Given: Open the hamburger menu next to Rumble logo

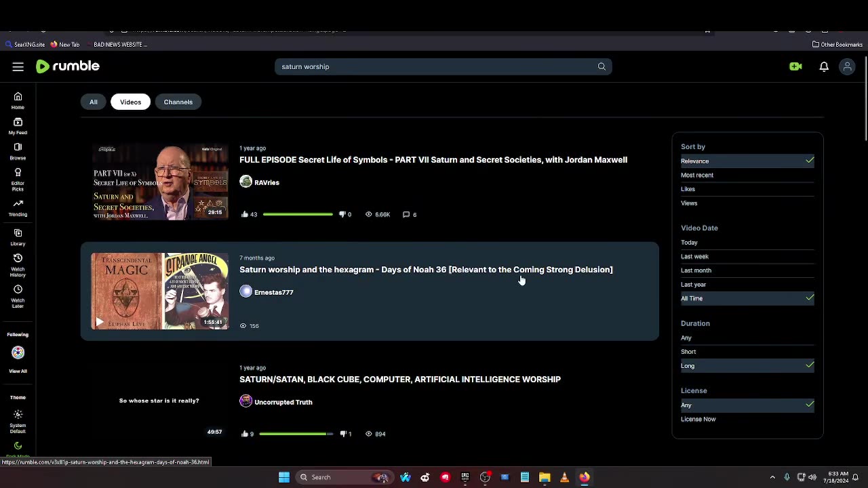Looking at the screenshot, I should pyautogui.click(x=18, y=66).
